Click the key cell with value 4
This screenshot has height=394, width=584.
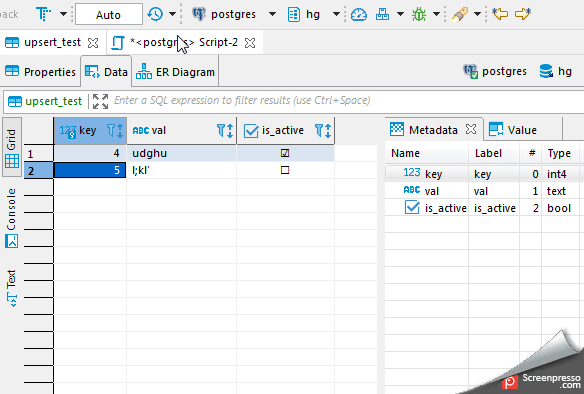(91, 153)
